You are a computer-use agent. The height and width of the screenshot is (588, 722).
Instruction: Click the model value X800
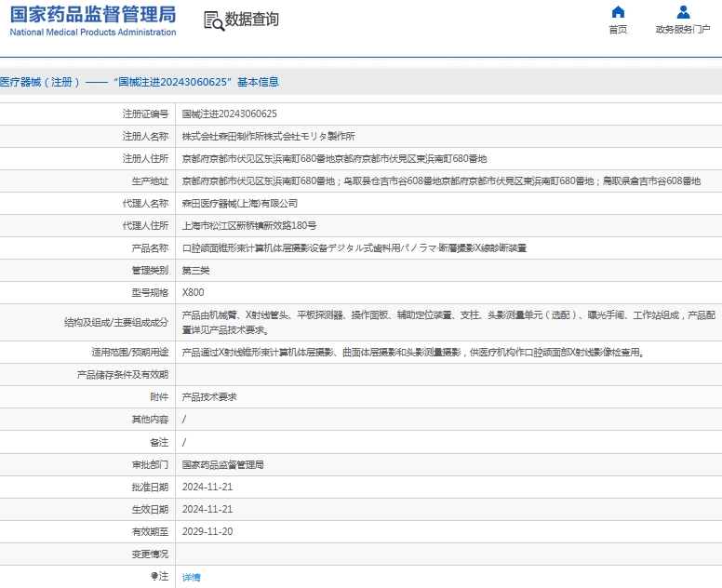[193, 292]
